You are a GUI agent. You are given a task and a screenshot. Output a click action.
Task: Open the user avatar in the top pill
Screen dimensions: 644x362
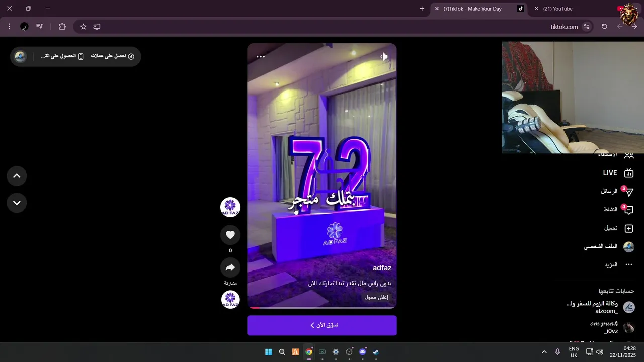[20, 56]
